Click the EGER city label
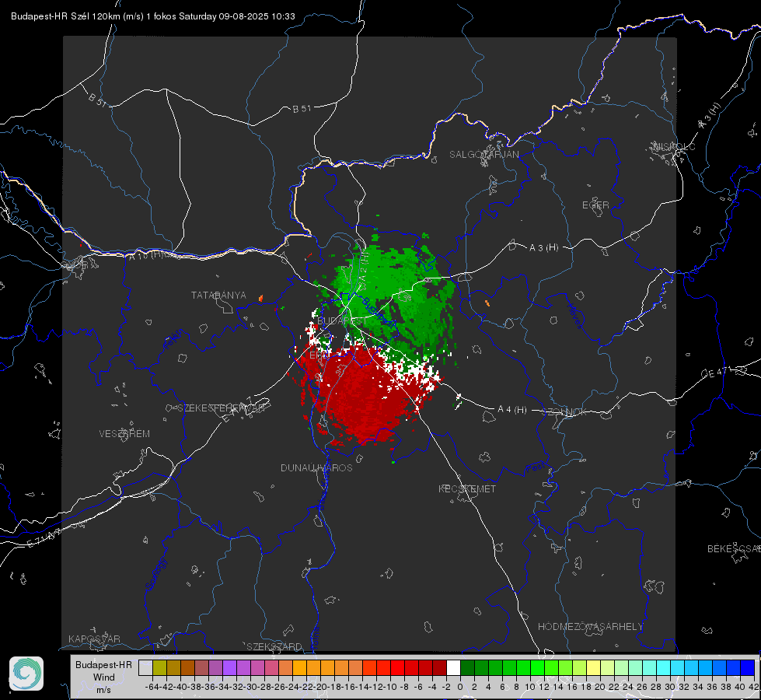This screenshot has width=761, height=700. pyautogui.click(x=595, y=205)
